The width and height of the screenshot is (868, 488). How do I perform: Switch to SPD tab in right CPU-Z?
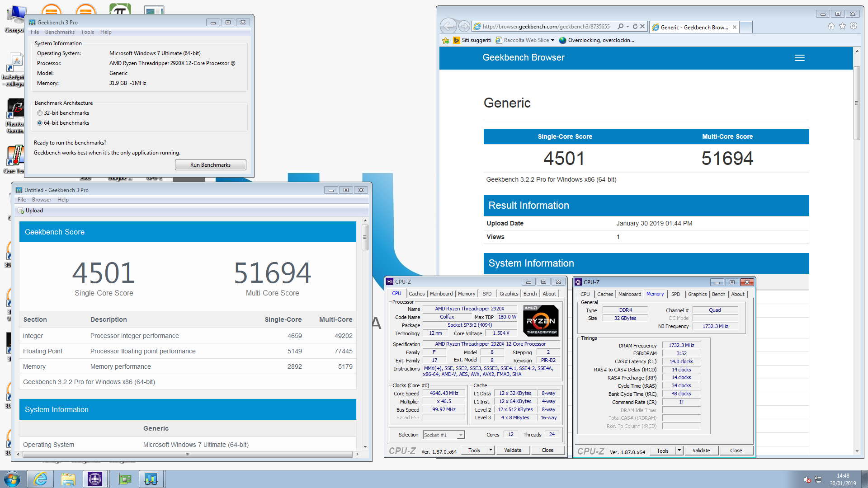675,294
